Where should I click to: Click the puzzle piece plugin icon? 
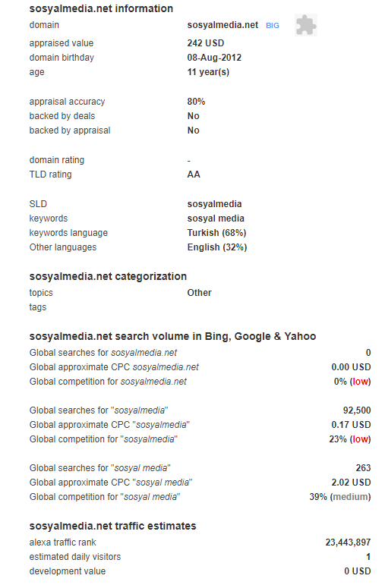(306, 25)
